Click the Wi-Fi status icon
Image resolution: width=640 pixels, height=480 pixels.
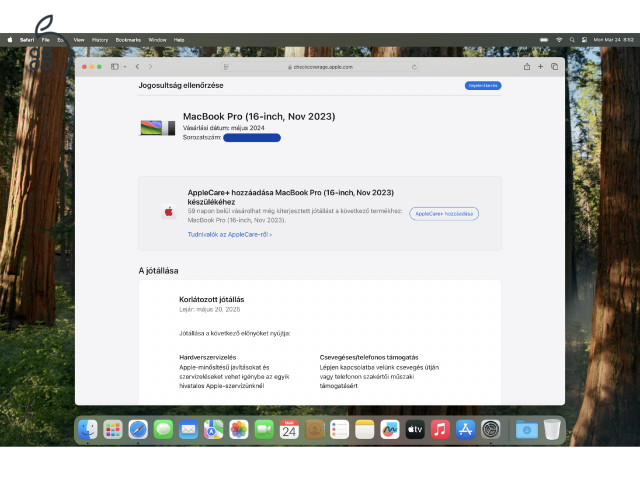[x=559, y=40]
